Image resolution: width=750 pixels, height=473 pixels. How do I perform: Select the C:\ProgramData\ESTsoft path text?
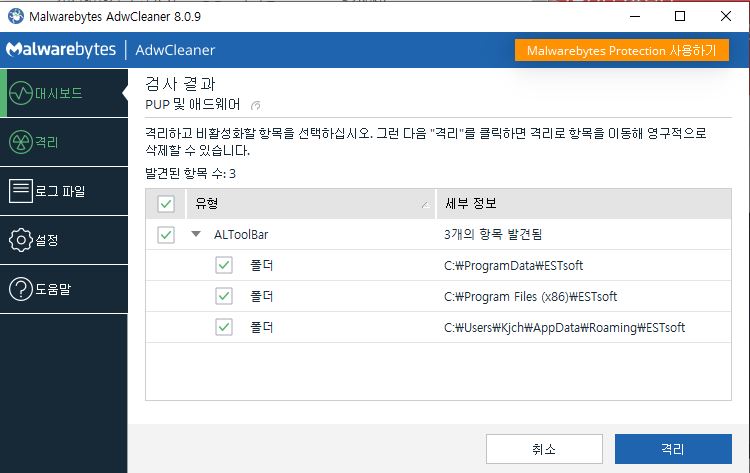[x=513, y=265]
